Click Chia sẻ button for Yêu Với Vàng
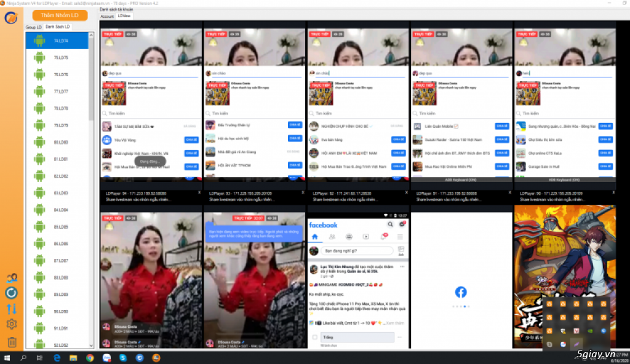The height and width of the screenshot is (364, 630). (191, 140)
